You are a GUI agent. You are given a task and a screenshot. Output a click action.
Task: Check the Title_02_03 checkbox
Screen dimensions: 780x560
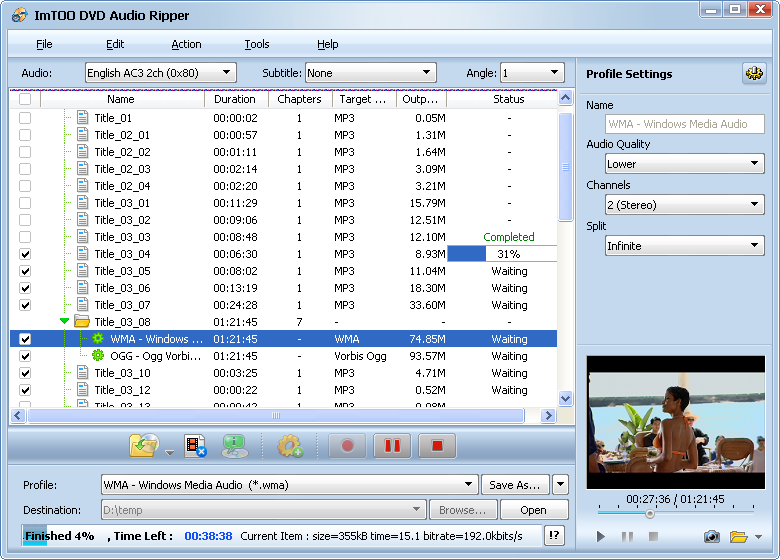(25, 169)
